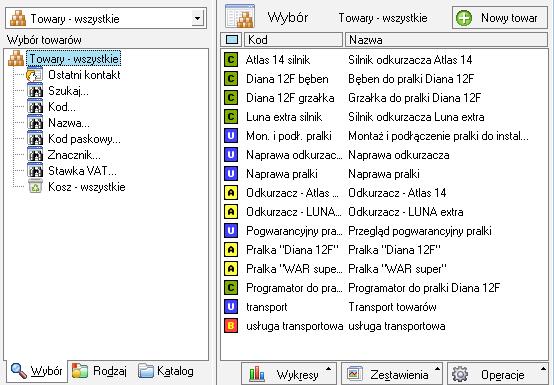Choose Szukaj... in the tree
554x385 pixels.
pyautogui.click(x=68, y=91)
